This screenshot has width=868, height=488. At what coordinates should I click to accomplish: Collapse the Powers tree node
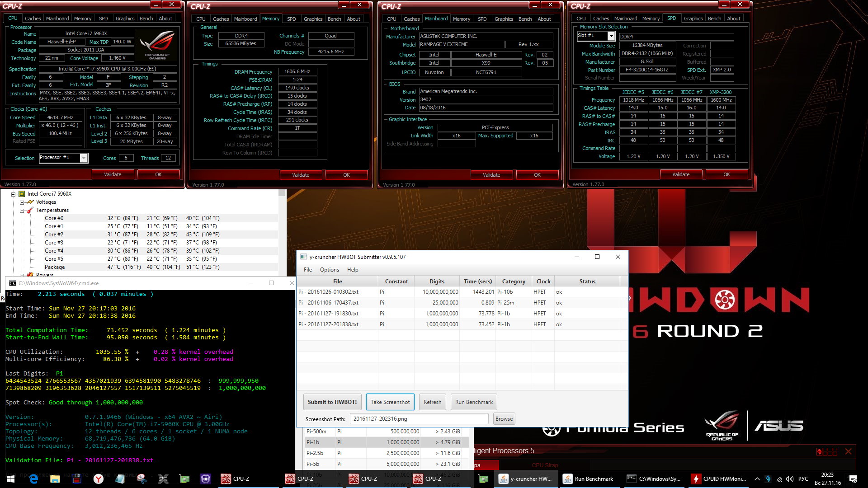tap(22, 275)
